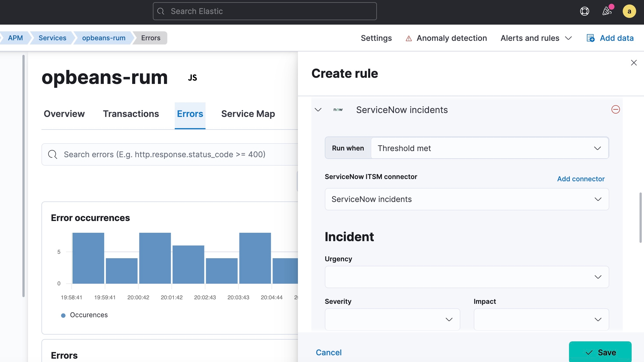Click the alerts/notifications bell icon

tap(606, 11)
